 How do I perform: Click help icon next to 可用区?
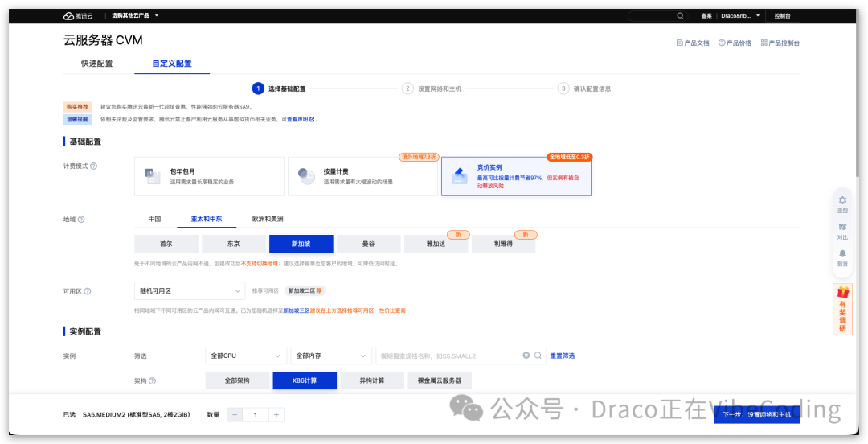click(x=88, y=291)
